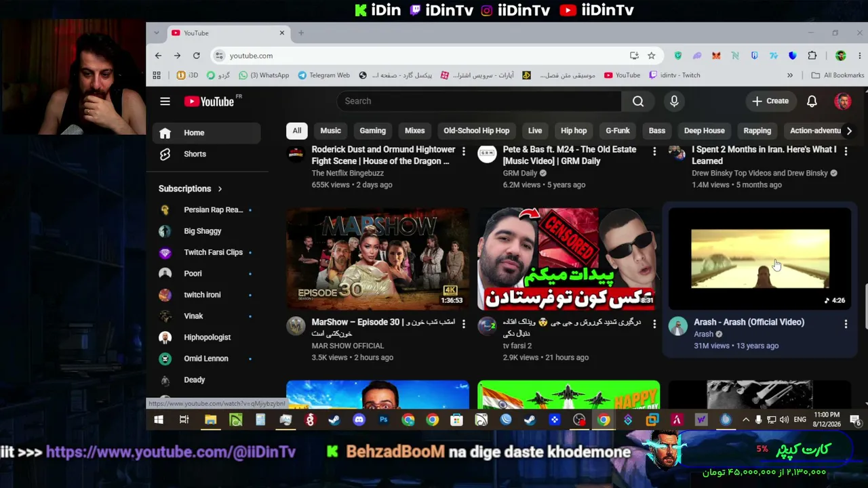This screenshot has width=868, height=488.
Task: Select the Music category chip
Action: (x=330, y=131)
